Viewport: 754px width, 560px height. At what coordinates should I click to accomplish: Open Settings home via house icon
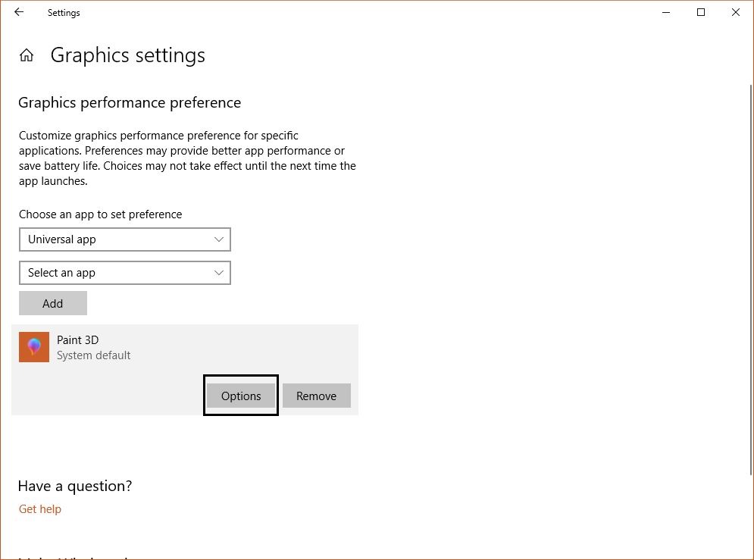pos(27,55)
